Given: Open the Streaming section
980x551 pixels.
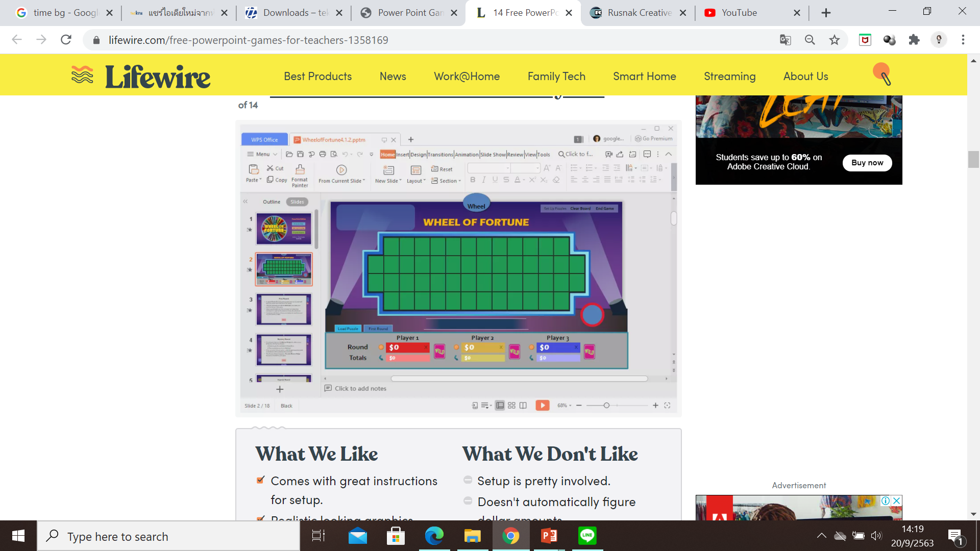Looking at the screenshot, I should point(729,77).
